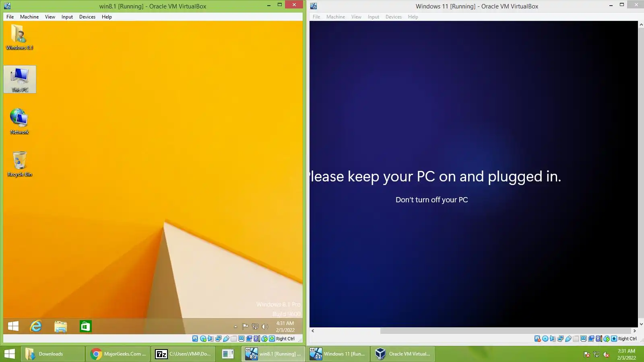This screenshot has width=644, height=362.
Task: Switch to Oracle VM VirtualBox Manager taskbar button
Action: point(403,354)
